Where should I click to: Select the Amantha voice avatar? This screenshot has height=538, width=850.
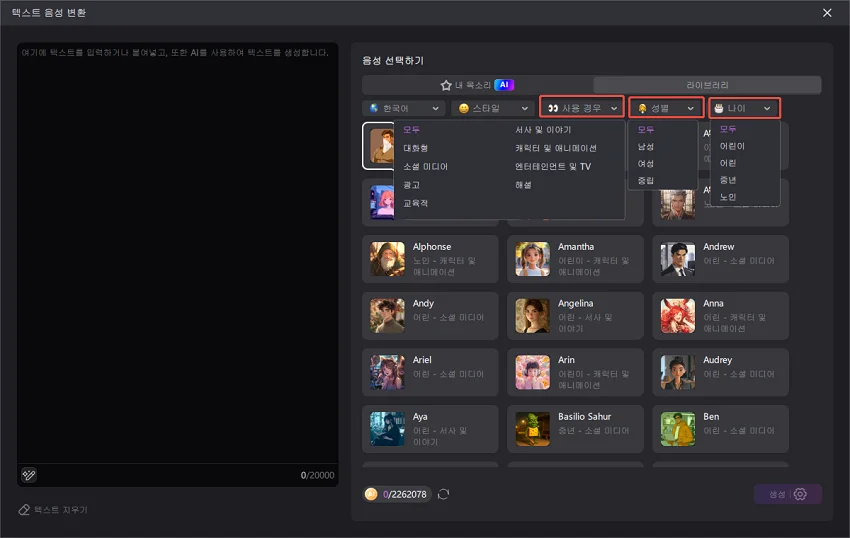pos(532,259)
